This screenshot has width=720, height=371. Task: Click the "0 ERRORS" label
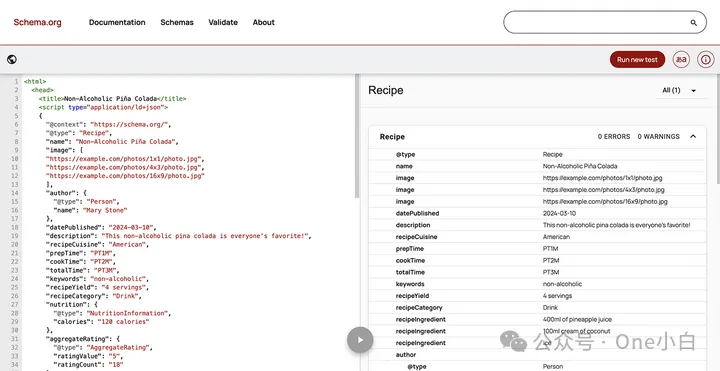(614, 137)
